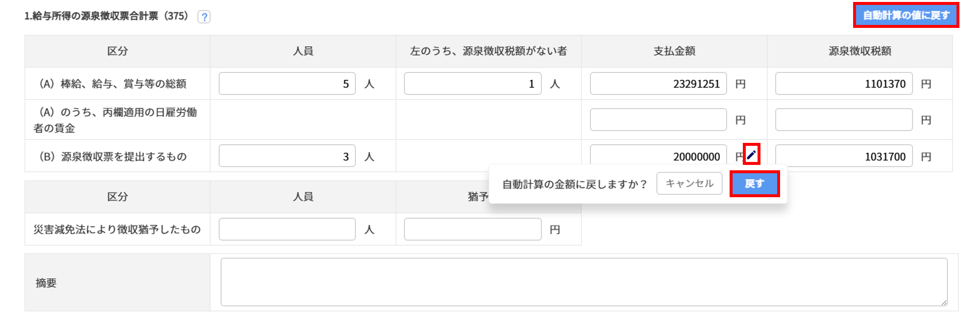Image resolution: width=980 pixels, height=321 pixels.
Task: Focus the (A) 人員 field showing 5
Action: pyautogui.click(x=287, y=84)
